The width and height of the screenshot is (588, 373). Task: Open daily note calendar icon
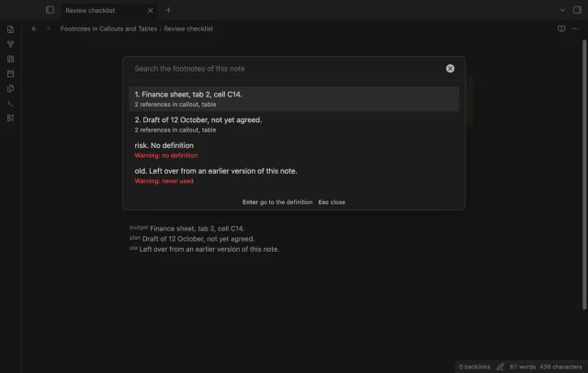[x=10, y=73]
